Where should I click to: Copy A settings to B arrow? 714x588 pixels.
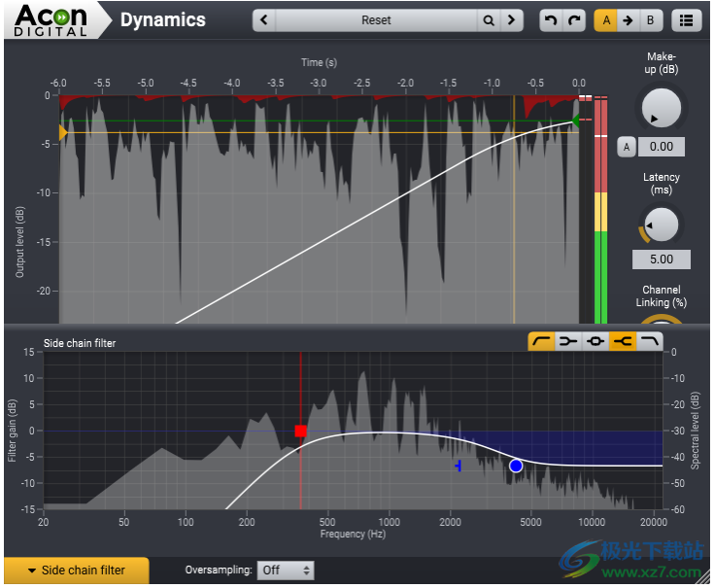(x=629, y=20)
